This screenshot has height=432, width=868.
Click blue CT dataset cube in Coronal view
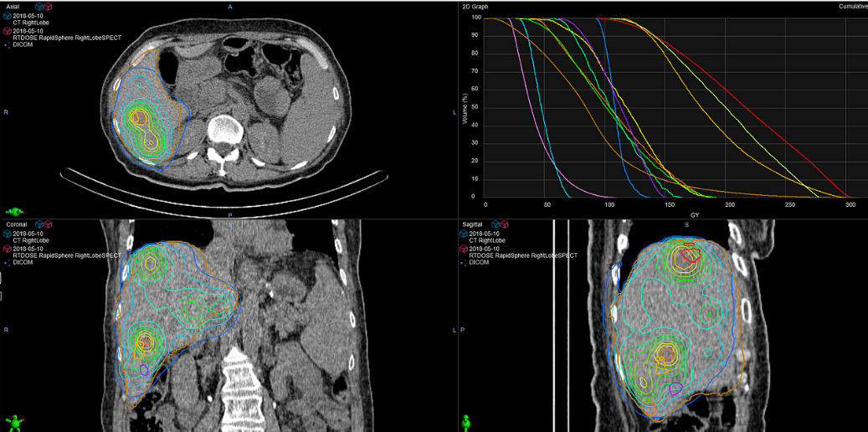click(x=8, y=234)
